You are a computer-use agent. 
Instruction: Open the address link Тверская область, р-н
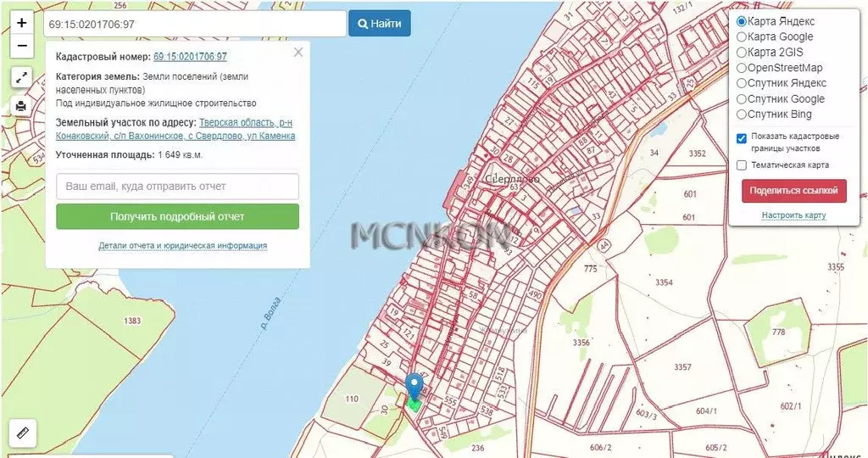coord(246,122)
